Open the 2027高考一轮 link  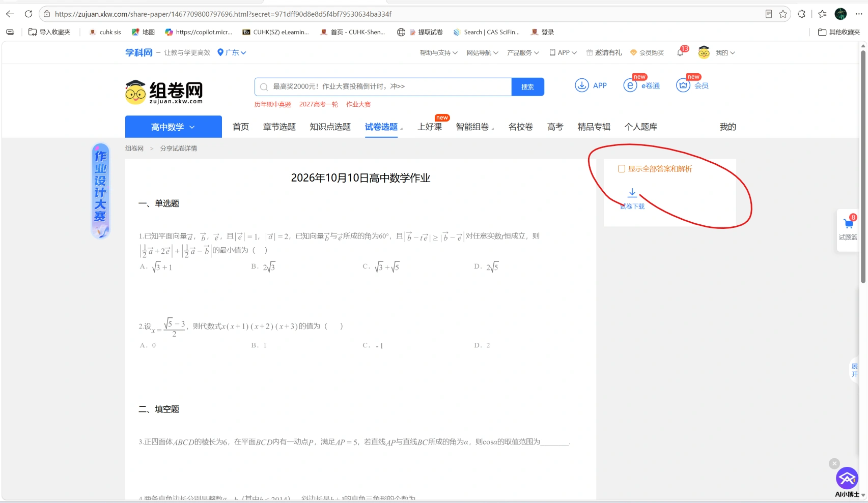[318, 104]
